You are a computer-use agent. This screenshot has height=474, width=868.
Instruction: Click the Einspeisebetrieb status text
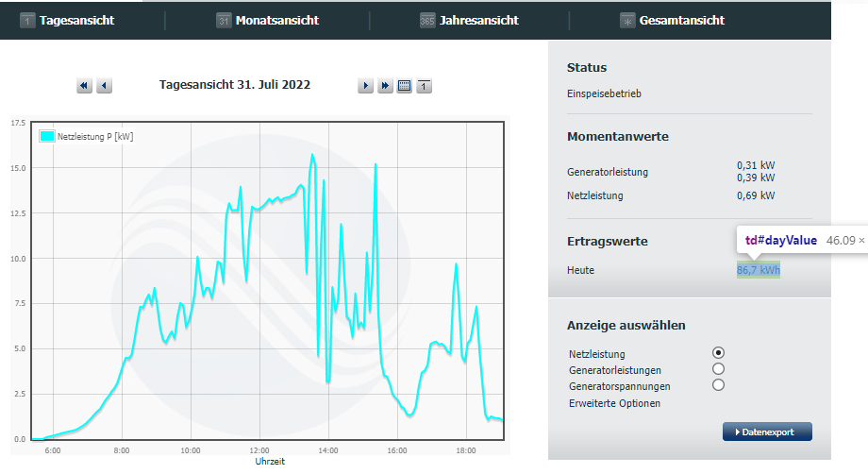tap(604, 93)
